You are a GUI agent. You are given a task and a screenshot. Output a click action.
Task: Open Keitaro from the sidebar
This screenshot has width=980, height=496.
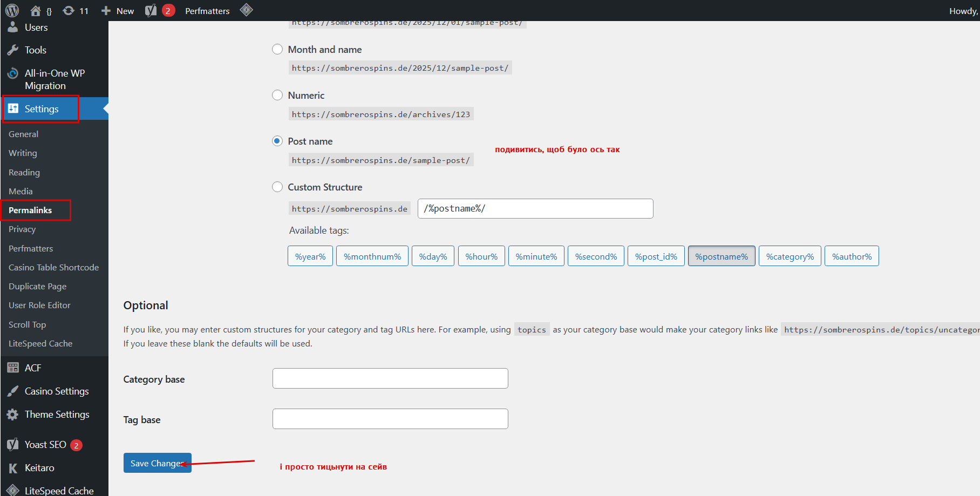point(39,468)
